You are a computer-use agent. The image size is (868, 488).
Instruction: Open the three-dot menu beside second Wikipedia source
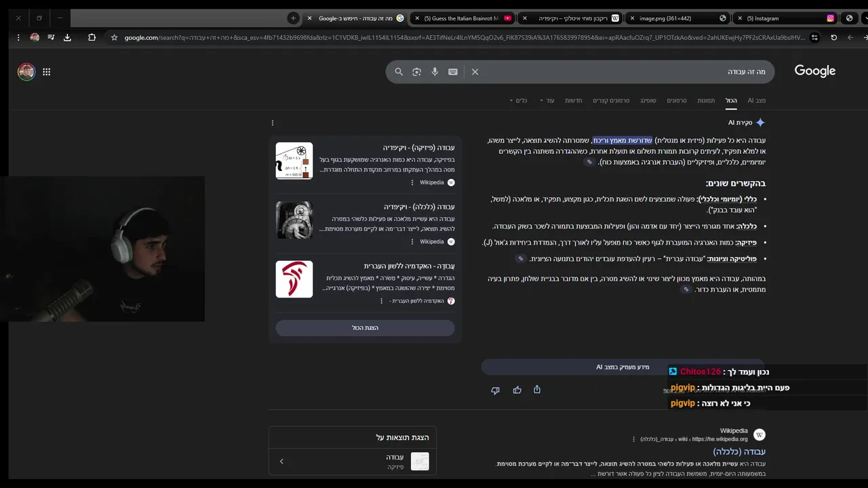412,241
